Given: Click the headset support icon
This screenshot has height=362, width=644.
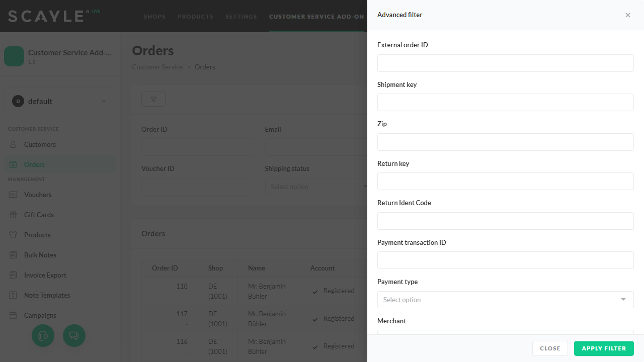Looking at the screenshot, I should coord(43,335).
